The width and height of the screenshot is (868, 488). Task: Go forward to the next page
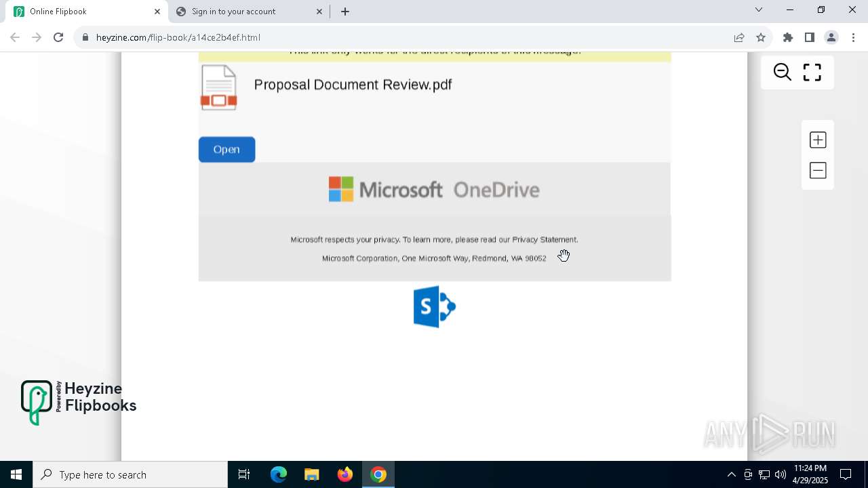[x=37, y=37]
